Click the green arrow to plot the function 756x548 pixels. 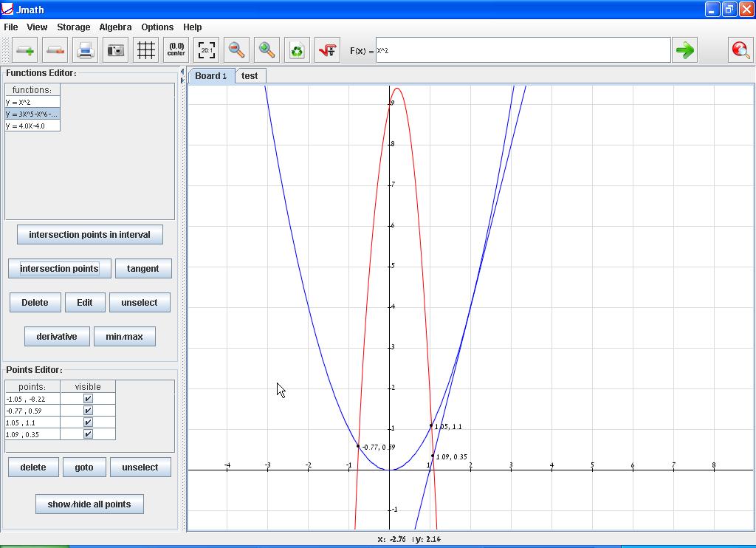tap(685, 50)
